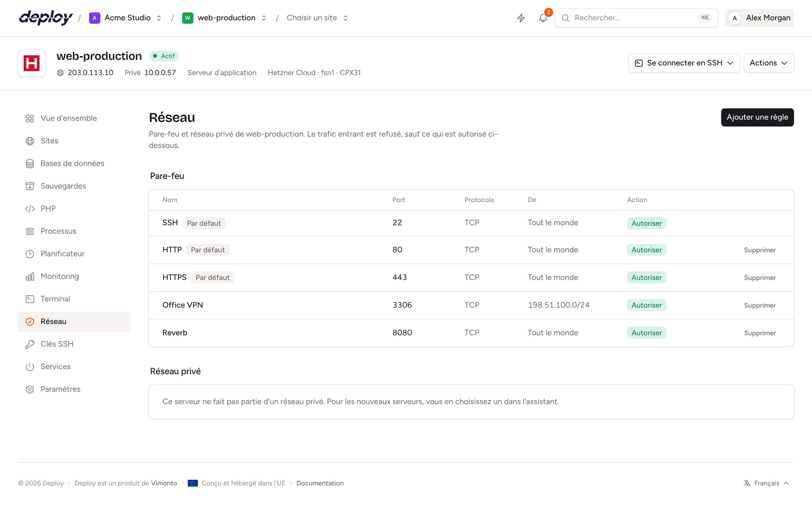Open Terminal in the sidebar
This screenshot has height=508, width=812.
click(74, 299)
